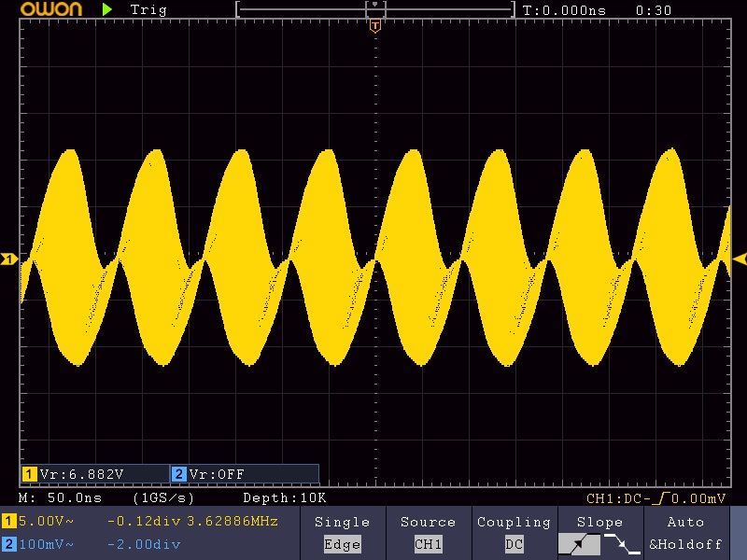Click the -2.00div channel 2 offset

[x=144, y=544]
